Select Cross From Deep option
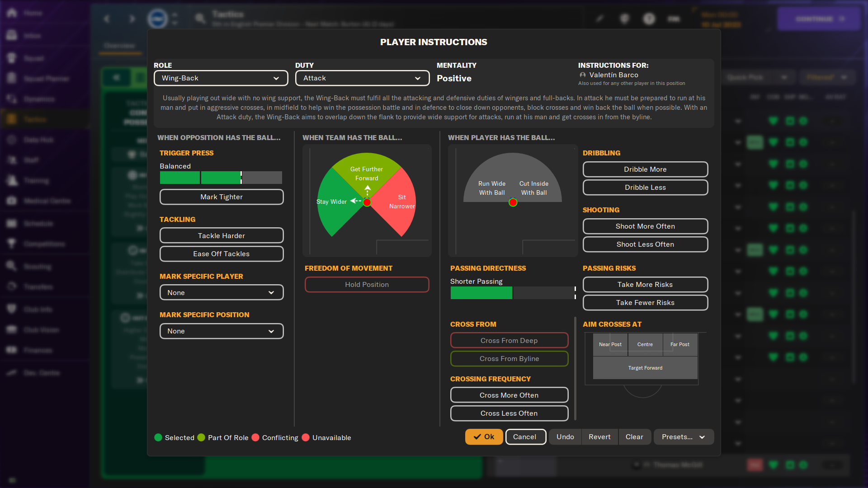 click(x=509, y=340)
